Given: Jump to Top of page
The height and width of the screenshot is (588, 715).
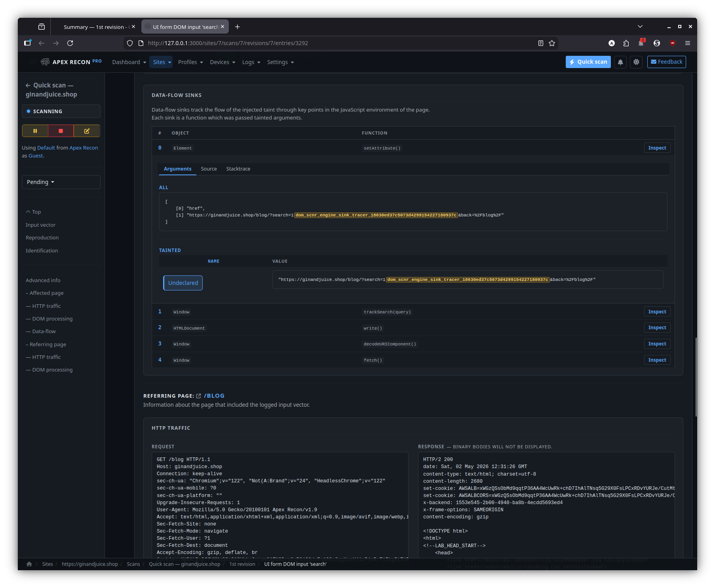Looking at the screenshot, I should (34, 212).
